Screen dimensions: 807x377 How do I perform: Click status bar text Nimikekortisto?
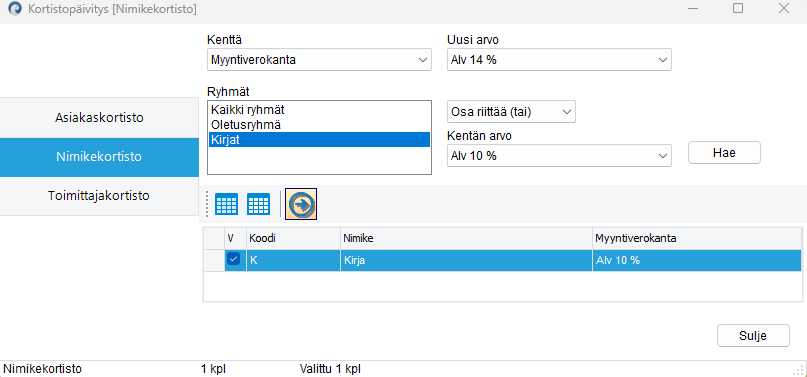coord(42,369)
